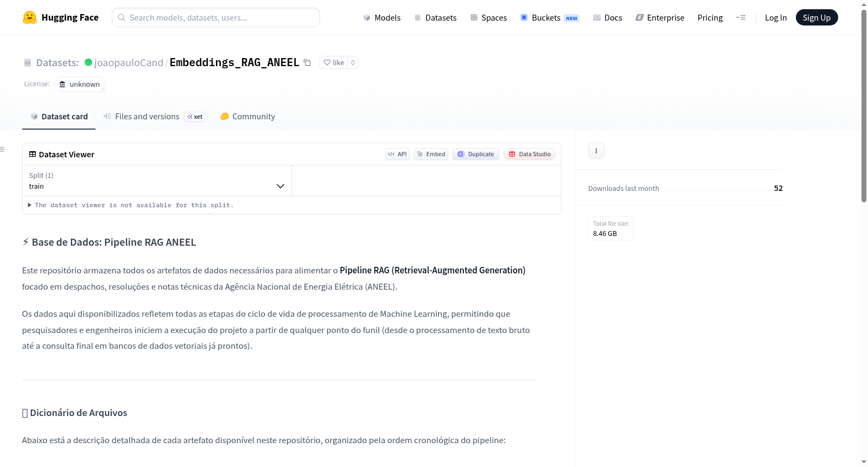Open the three-dot options menu
868x467 pixels.
[596, 151]
